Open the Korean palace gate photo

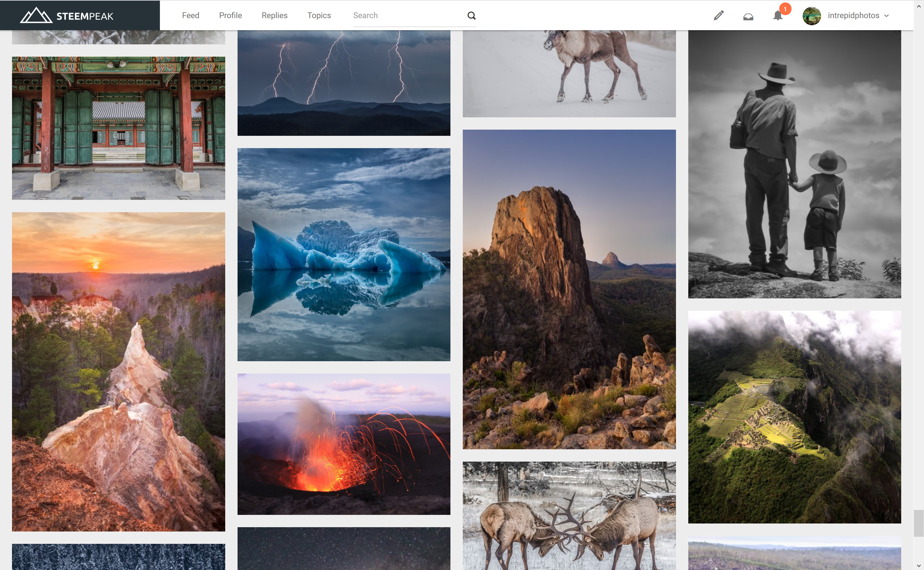click(x=118, y=128)
